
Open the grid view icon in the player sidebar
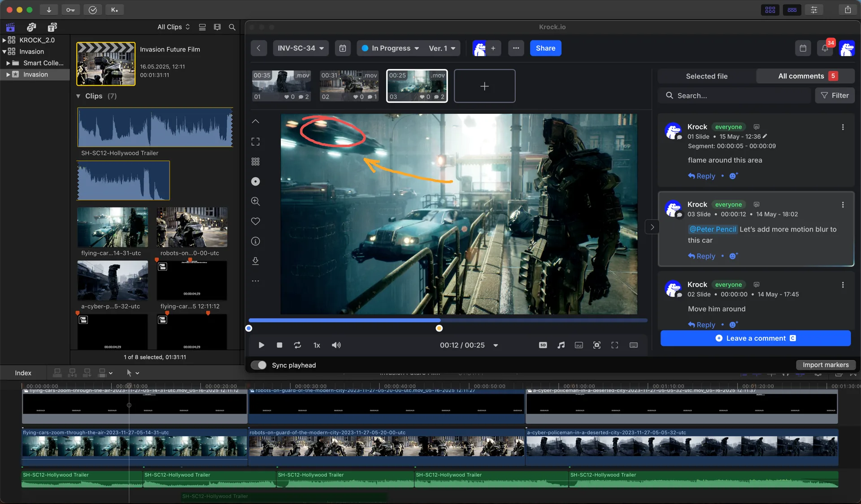[256, 161]
